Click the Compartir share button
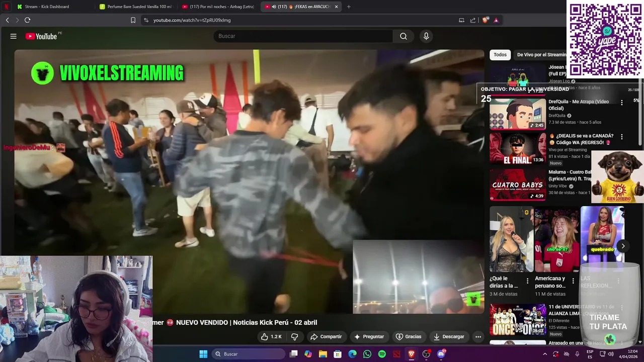The height and width of the screenshot is (362, 644). [326, 336]
